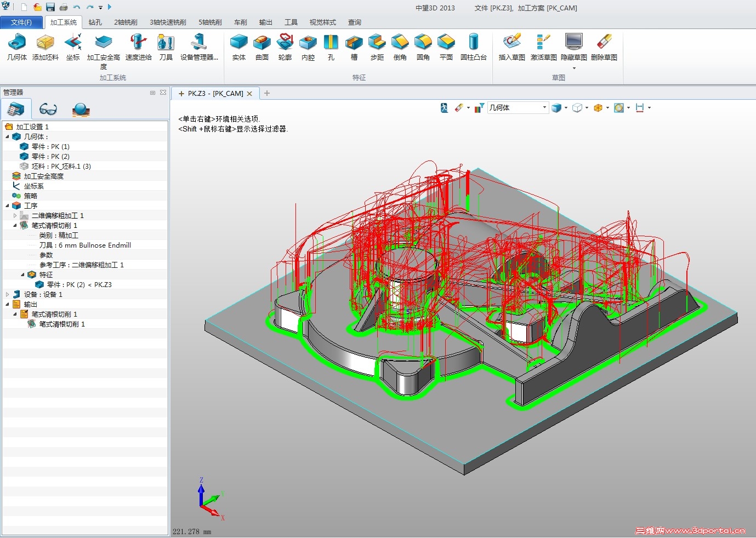The image size is (756, 538).
Task: Switch to the 视觉样式 visual style tab
Action: point(323,22)
